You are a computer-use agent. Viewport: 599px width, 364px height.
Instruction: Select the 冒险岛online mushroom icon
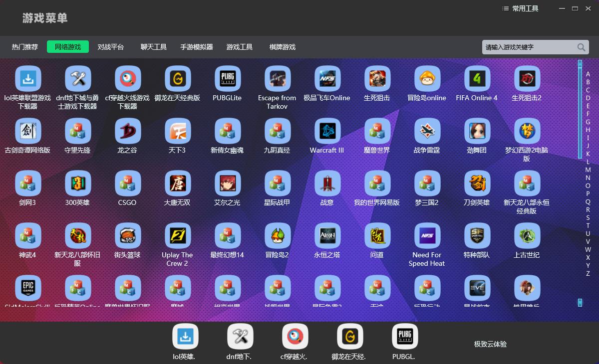(x=427, y=79)
